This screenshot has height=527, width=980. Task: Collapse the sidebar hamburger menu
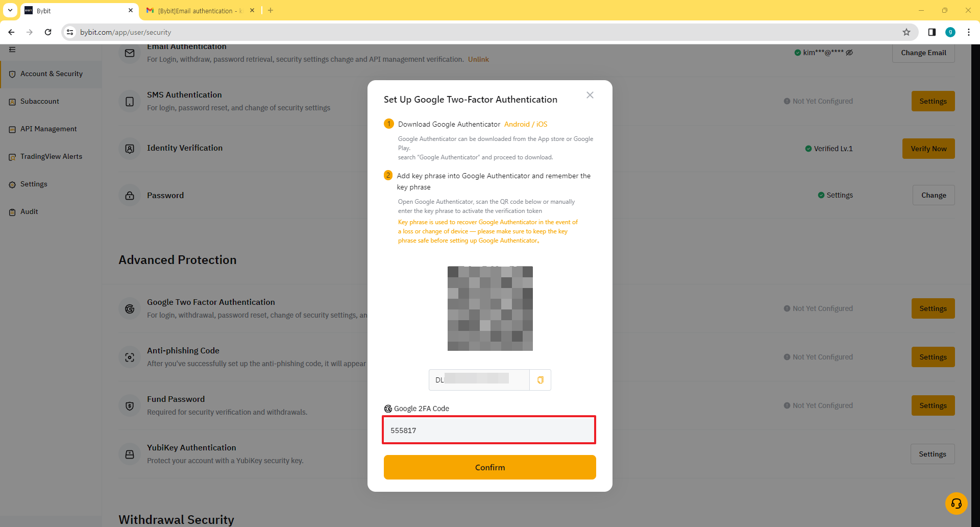tap(12, 50)
